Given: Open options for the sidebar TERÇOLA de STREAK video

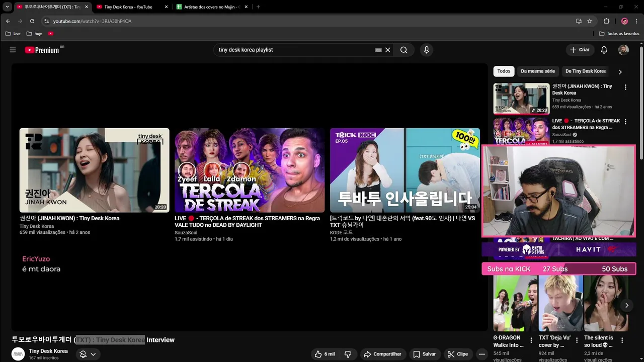Looking at the screenshot, I should click(625, 122).
